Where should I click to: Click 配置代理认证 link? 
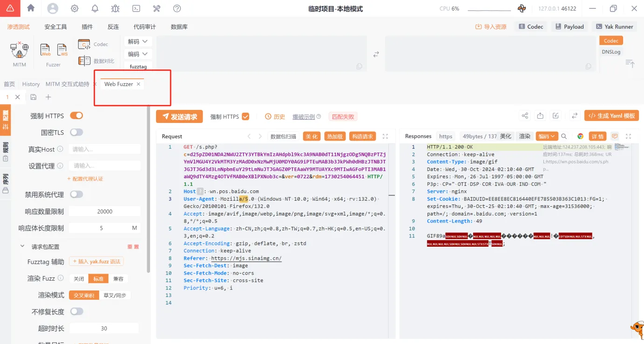point(85,179)
